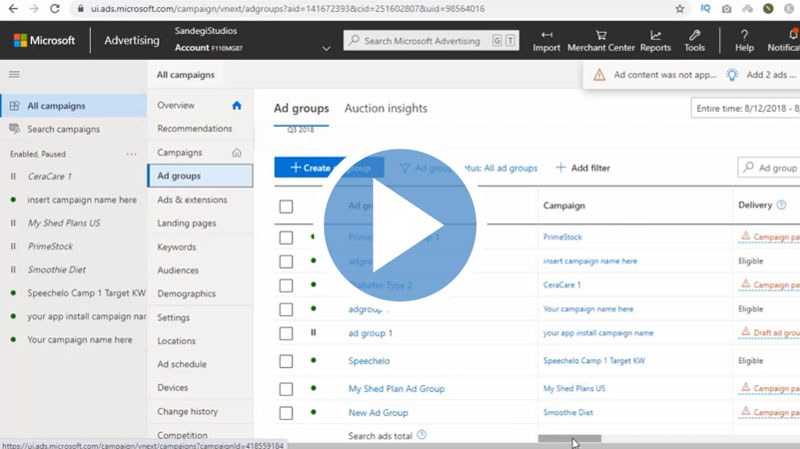Go back using browser back arrow
The width and height of the screenshot is (800, 449).
(x=13, y=9)
